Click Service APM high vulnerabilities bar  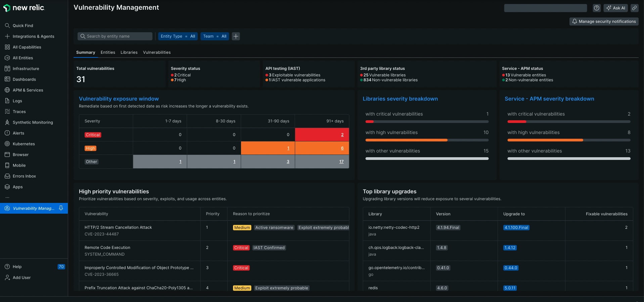569,140
